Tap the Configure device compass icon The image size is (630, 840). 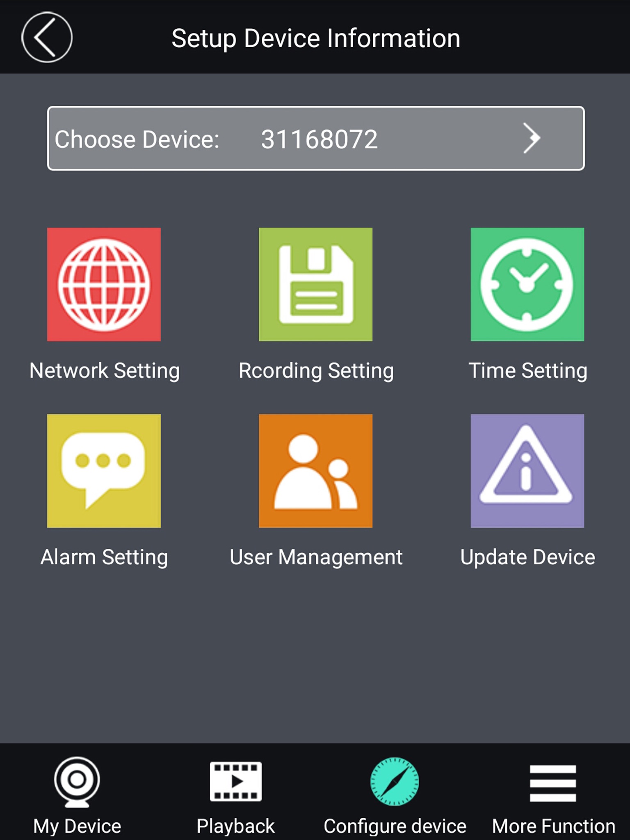(x=395, y=781)
